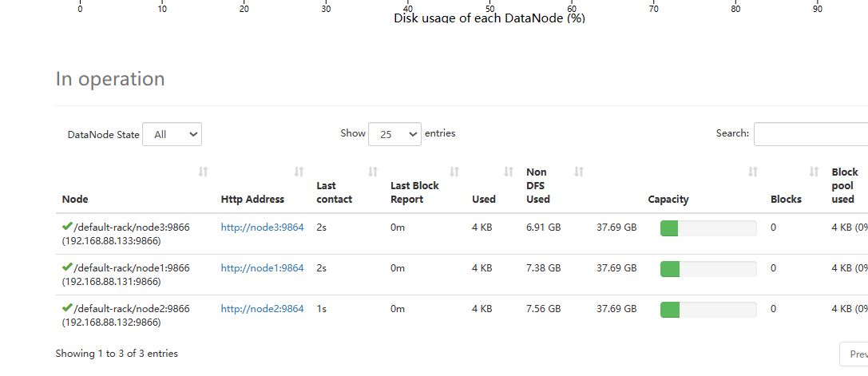Image resolution: width=868 pixels, height=376 pixels.
Task: Sort by Blocks column arrows
Action: (814, 172)
